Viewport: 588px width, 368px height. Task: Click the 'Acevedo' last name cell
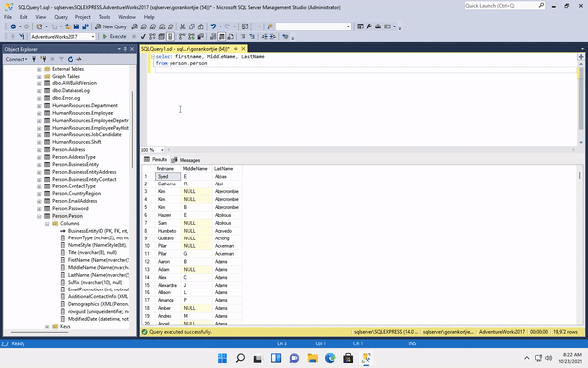tap(227, 231)
